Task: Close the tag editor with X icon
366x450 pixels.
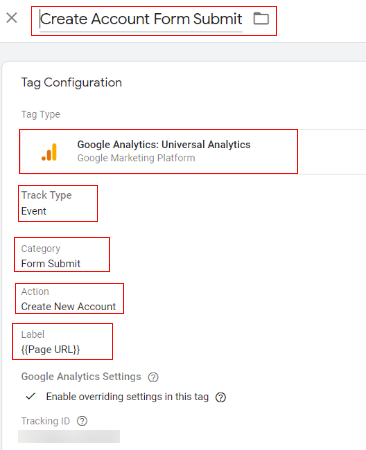Action: [x=12, y=18]
